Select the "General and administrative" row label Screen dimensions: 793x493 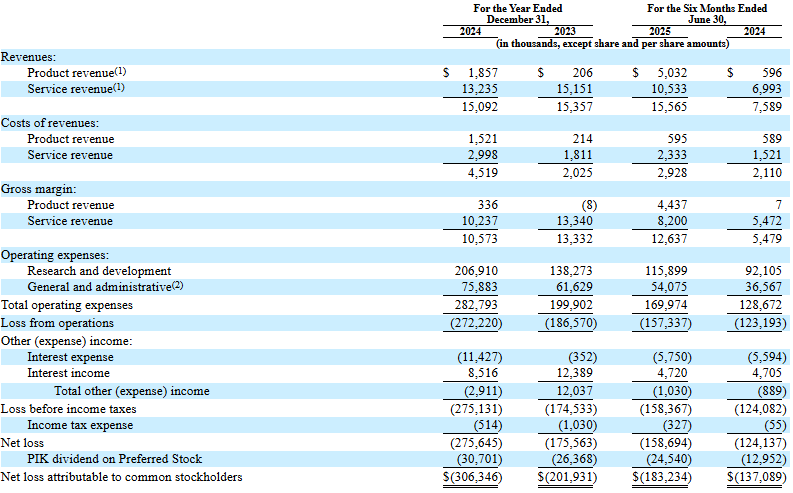coord(100,287)
